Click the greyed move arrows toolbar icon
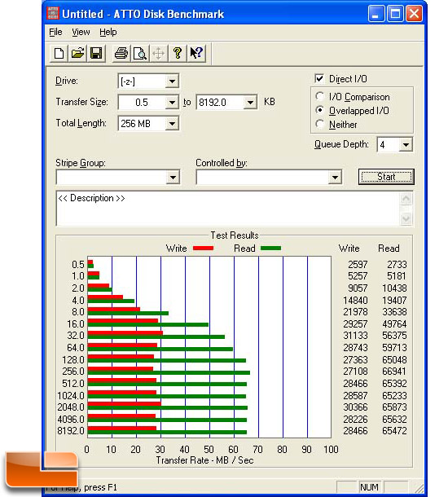 [158, 53]
